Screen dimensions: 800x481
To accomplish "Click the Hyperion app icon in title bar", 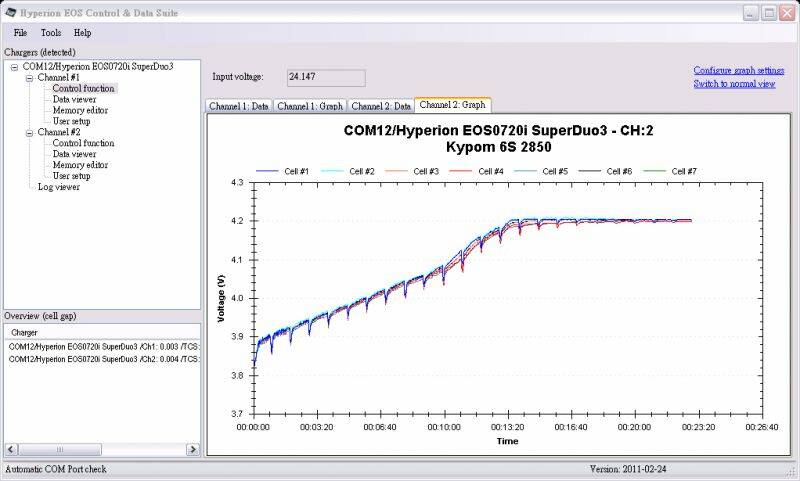I will pyautogui.click(x=10, y=12).
